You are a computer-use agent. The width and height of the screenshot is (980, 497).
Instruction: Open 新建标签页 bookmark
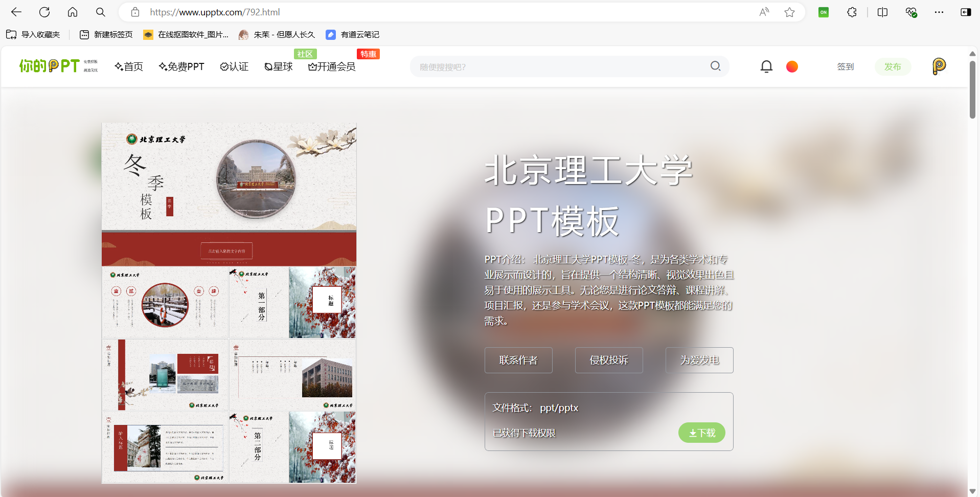106,34
